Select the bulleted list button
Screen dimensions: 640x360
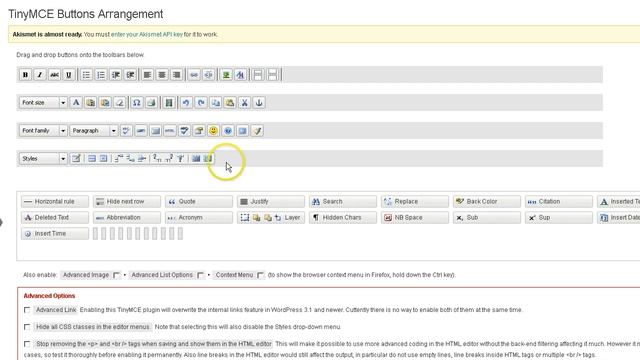(86, 75)
